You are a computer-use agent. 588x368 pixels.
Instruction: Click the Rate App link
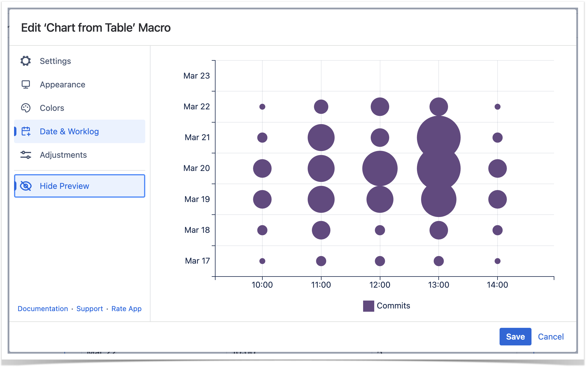point(127,309)
